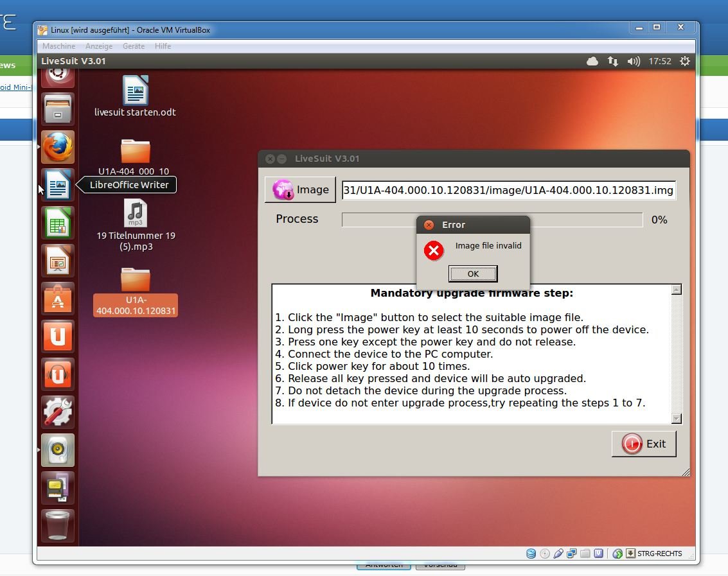
Task: Open the network indicator arrows
Action: pos(613,61)
